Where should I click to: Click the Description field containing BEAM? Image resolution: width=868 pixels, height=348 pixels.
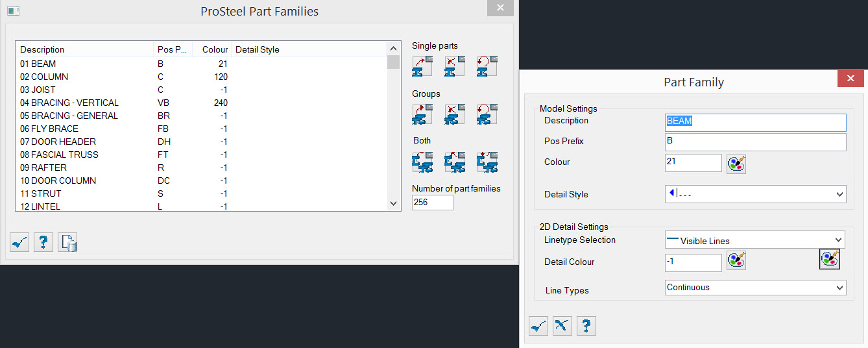coord(756,122)
